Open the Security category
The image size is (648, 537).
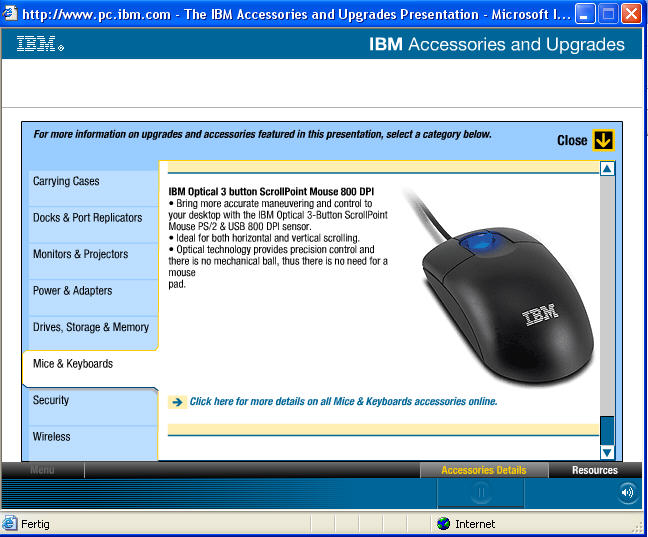click(93, 406)
